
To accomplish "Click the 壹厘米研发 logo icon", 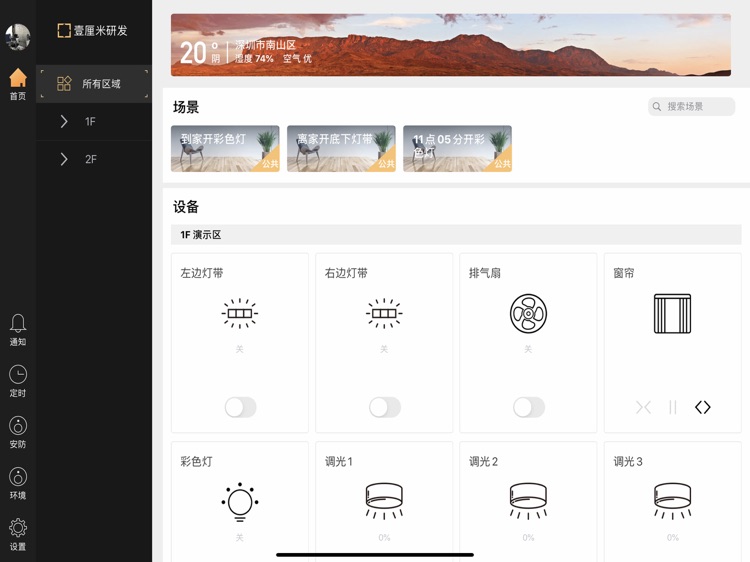I will (x=64, y=31).
